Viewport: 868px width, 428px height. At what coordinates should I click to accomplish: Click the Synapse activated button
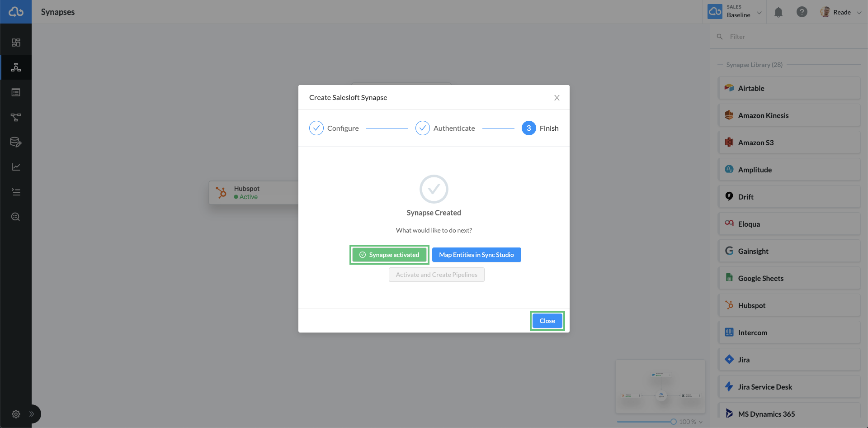(389, 255)
